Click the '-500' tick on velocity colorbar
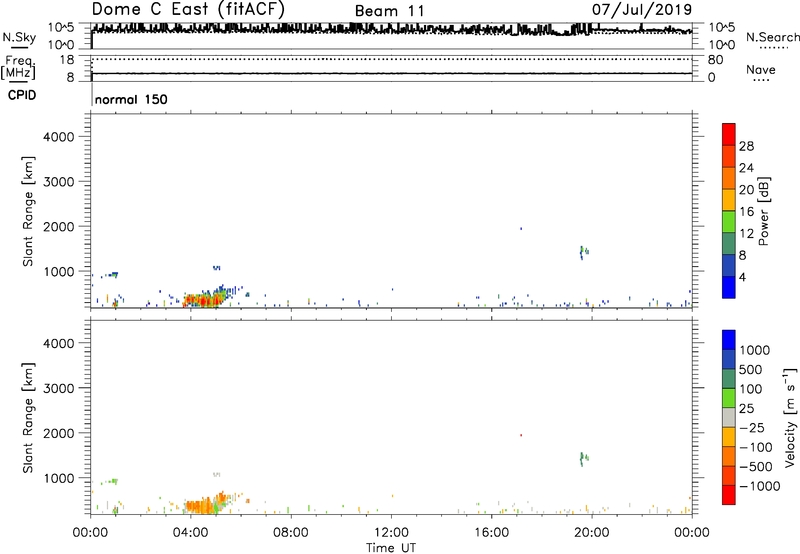 click(756, 467)
